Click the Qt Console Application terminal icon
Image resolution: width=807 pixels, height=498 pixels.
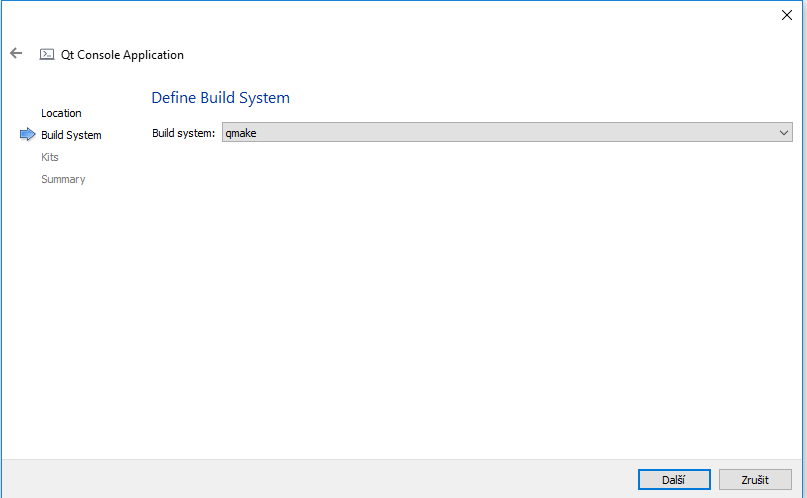click(x=47, y=55)
